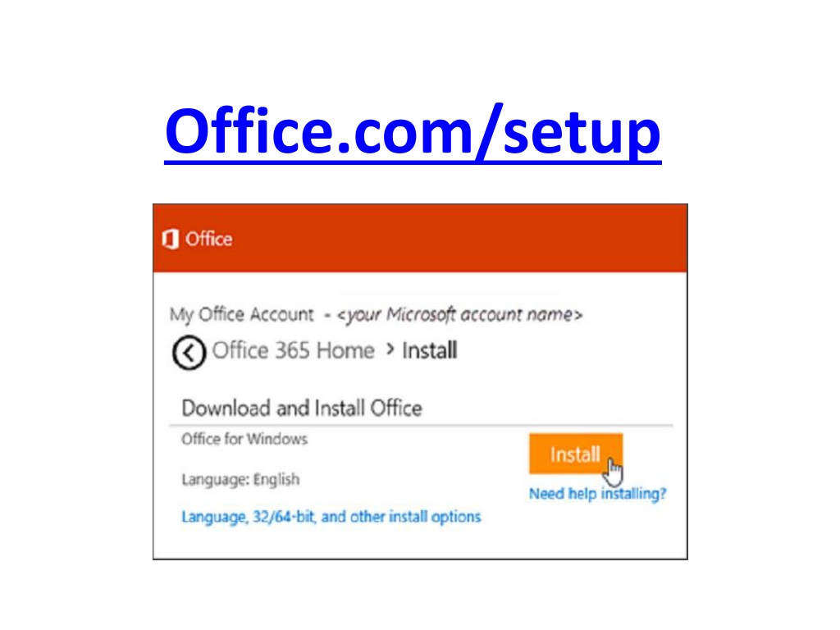840x630 pixels.
Task: Click the Office for Windows label
Action: [x=244, y=440]
